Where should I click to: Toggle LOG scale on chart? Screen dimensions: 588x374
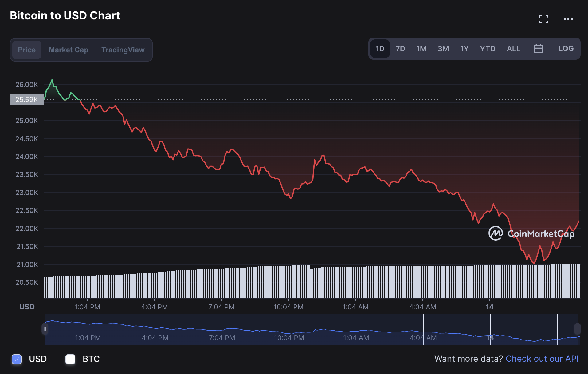(566, 49)
